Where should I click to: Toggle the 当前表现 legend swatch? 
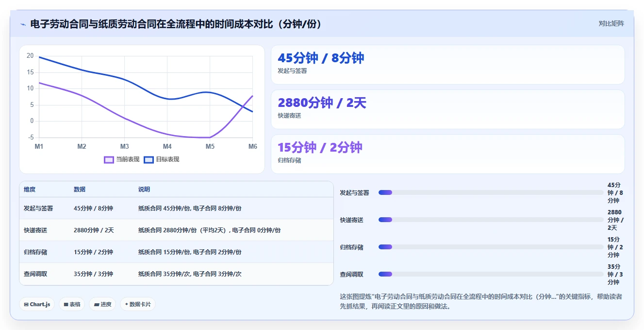point(109,159)
